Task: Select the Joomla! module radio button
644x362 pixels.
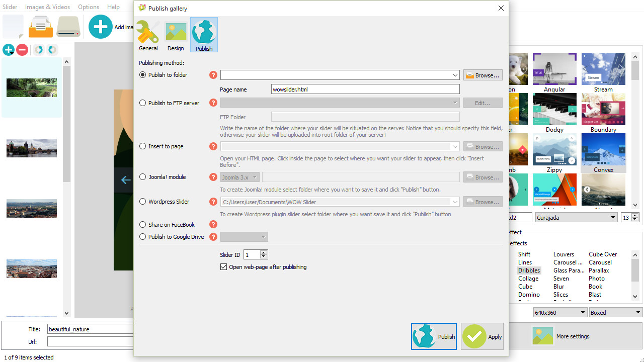Action: (x=143, y=177)
